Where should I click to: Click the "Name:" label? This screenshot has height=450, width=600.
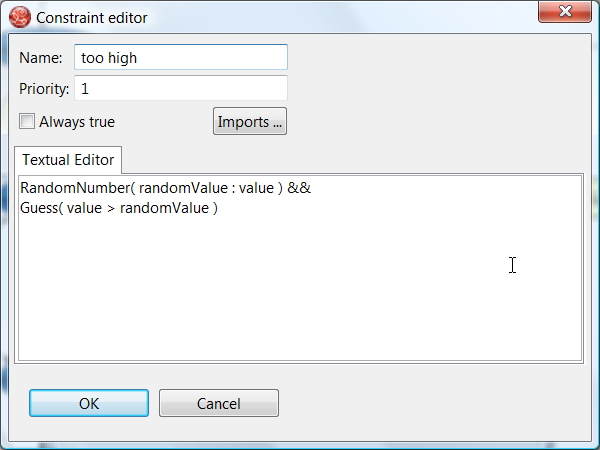click(40, 58)
